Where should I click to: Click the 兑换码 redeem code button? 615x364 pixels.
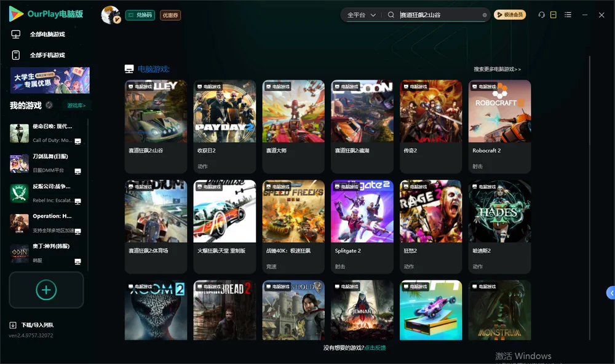pos(140,15)
